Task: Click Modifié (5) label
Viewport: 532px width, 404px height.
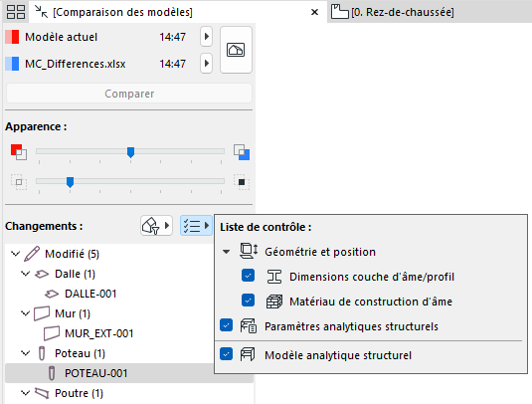Action: 73,254
